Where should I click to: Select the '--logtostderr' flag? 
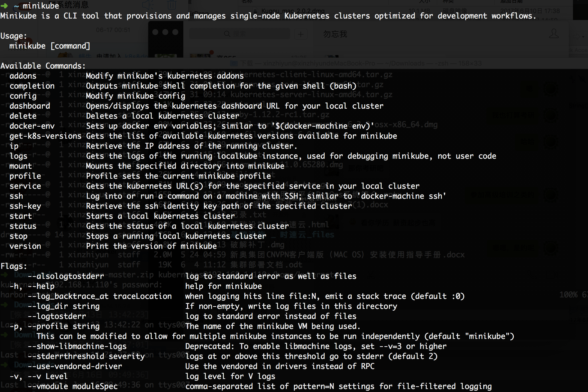click(57, 316)
